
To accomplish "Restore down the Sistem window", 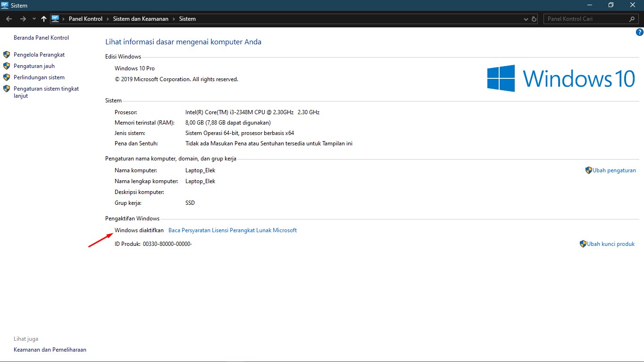I will tap(611, 5).
